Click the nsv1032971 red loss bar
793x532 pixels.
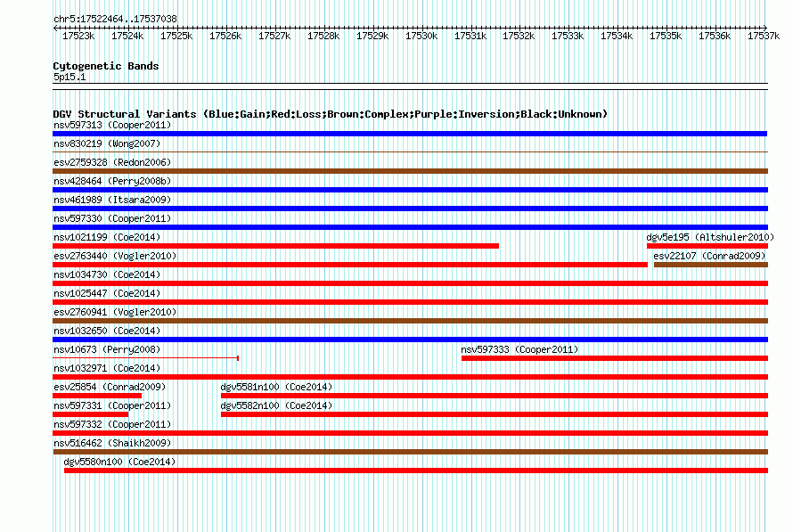410,377
